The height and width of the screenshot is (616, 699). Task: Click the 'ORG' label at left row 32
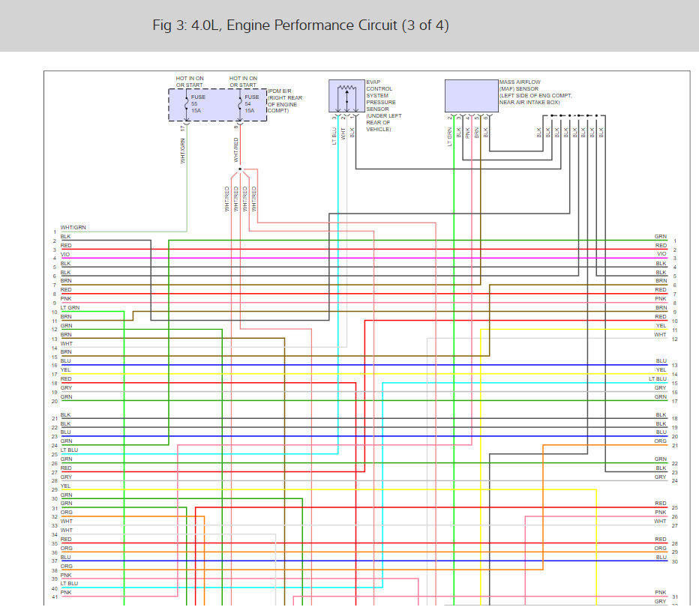(x=67, y=513)
